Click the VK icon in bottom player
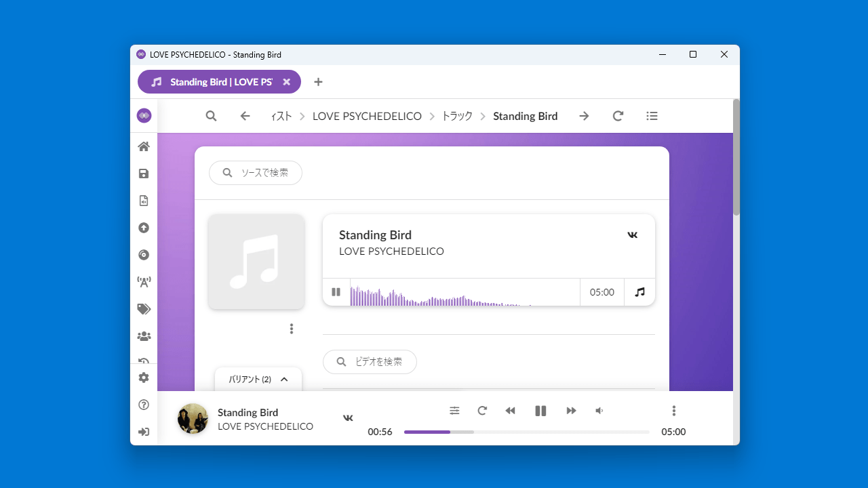The height and width of the screenshot is (488, 868). (x=348, y=418)
